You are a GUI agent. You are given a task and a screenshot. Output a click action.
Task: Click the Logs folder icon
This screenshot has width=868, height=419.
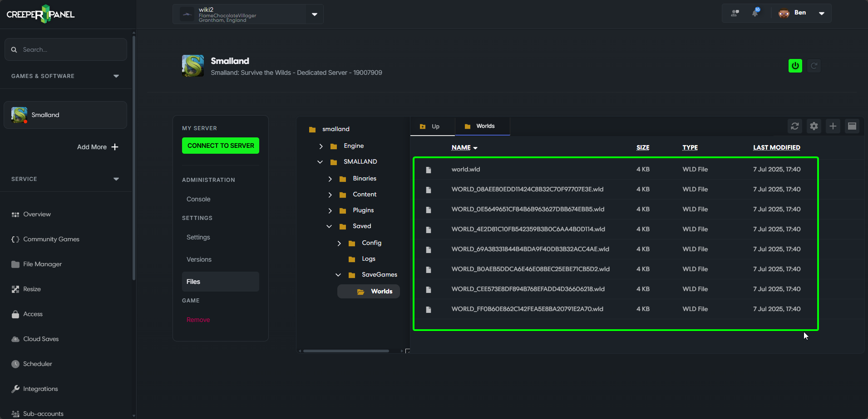[352, 259]
